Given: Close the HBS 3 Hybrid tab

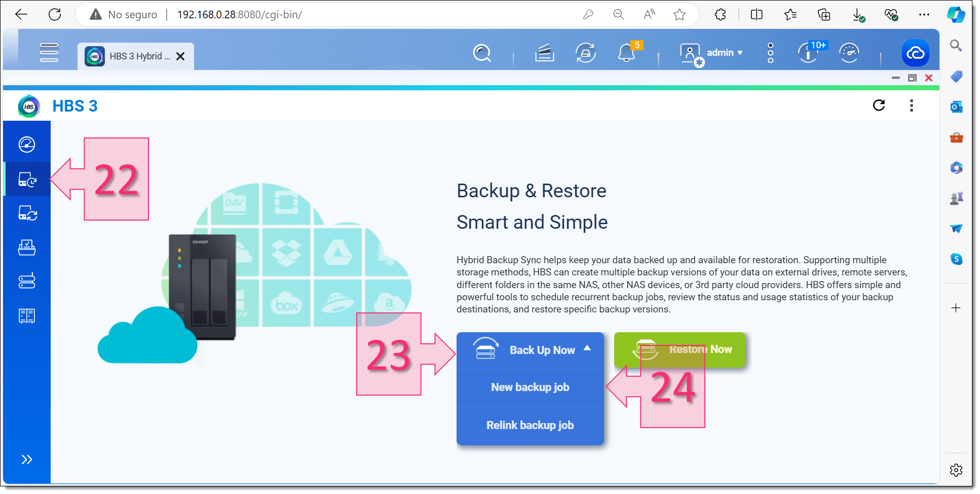Looking at the screenshot, I should pyautogui.click(x=180, y=56).
